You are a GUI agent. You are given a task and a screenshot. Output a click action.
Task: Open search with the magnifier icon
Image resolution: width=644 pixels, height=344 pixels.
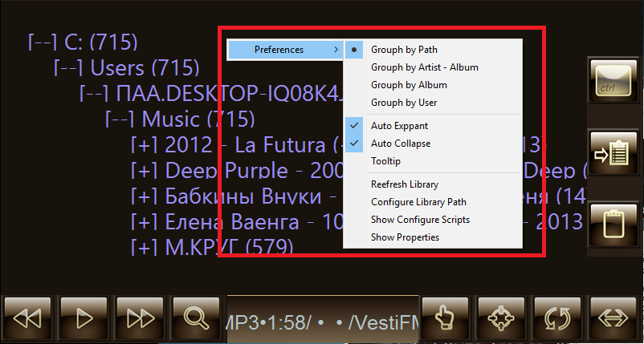[196, 318]
